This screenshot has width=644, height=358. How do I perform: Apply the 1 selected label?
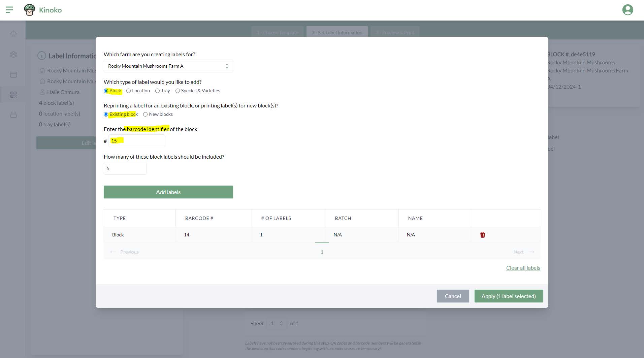tap(508, 296)
